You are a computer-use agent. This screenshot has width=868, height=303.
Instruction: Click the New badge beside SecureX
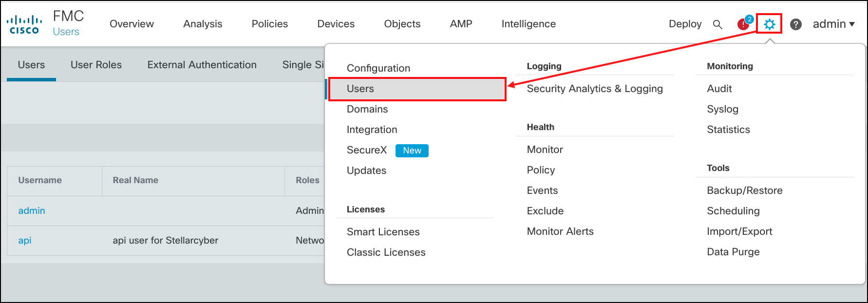(412, 151)
